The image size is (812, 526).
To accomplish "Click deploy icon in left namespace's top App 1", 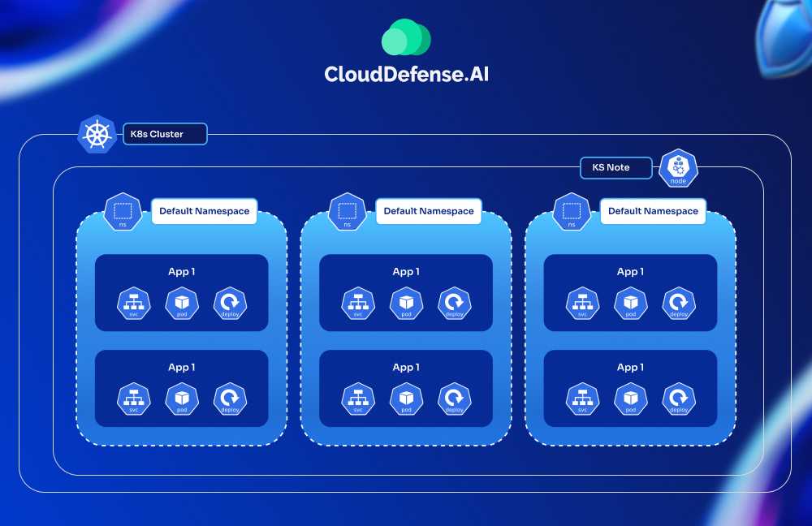I will [230, 304].
